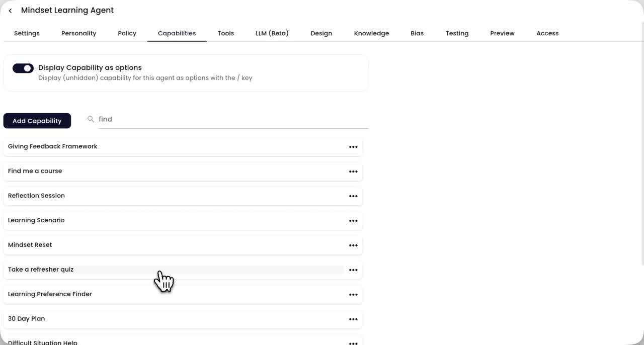Open three-dot menu for Take a refresher quiz
Screen dimensions: 644x345
click(353, 270)
